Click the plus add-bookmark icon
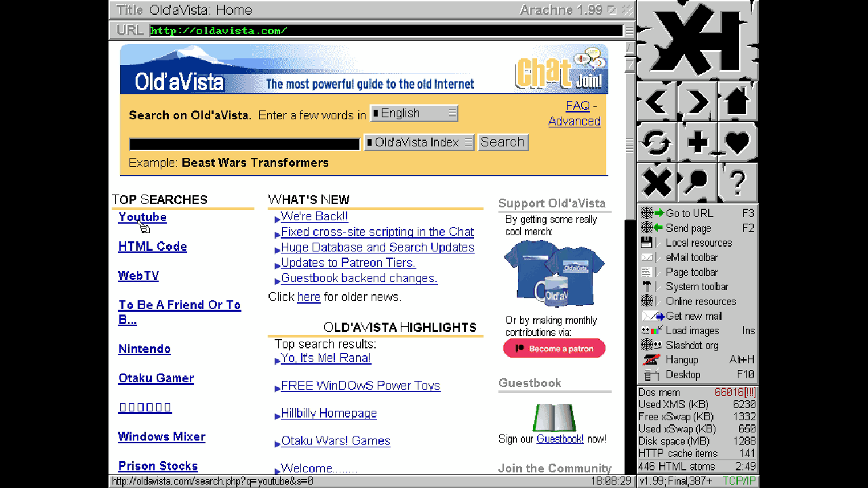868x488 pixels. click(697, 142)
